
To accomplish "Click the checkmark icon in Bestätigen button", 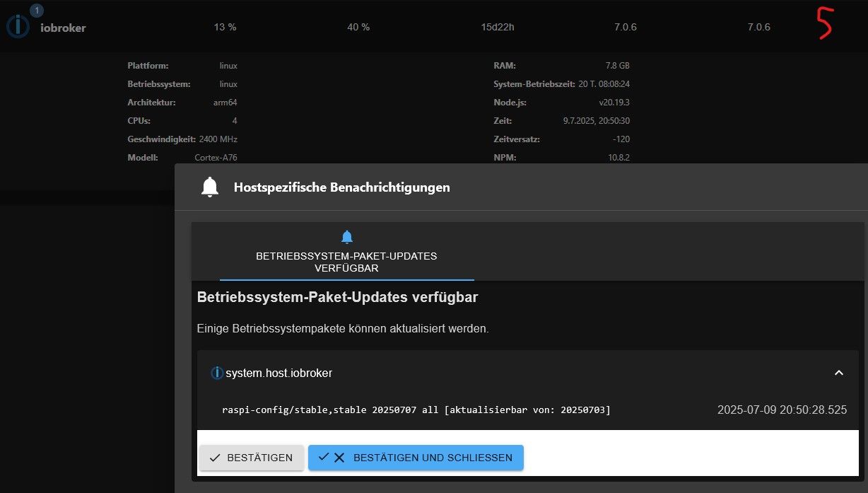I will (215, 458).
